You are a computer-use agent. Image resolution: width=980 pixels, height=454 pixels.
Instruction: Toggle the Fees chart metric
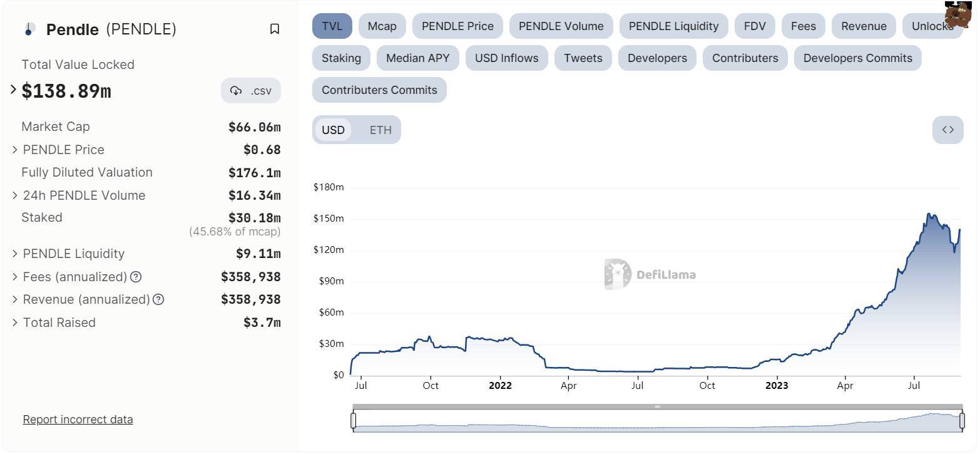pos(803,26)
